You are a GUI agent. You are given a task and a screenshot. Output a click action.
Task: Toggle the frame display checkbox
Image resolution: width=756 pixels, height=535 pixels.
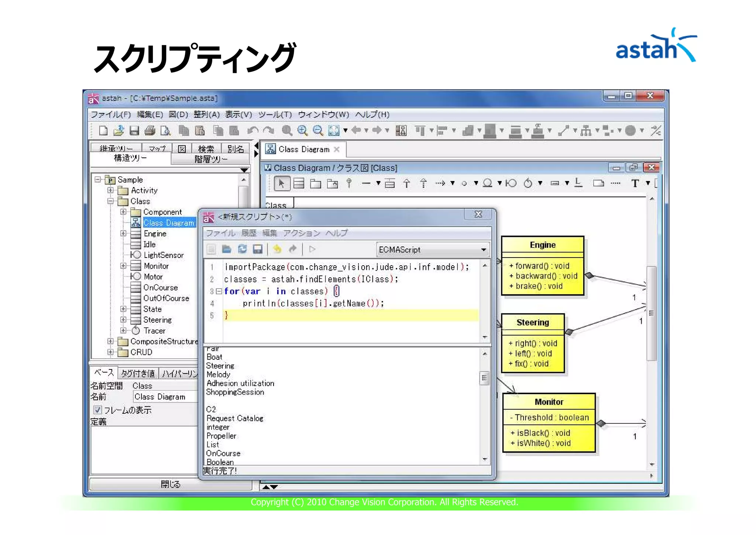coord(97,410)
